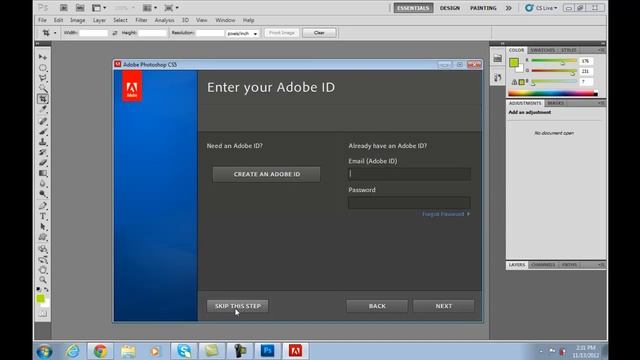Viewport: 640px width, 360px height.
Task: Swap the width and height values
Action: [115, 33]
